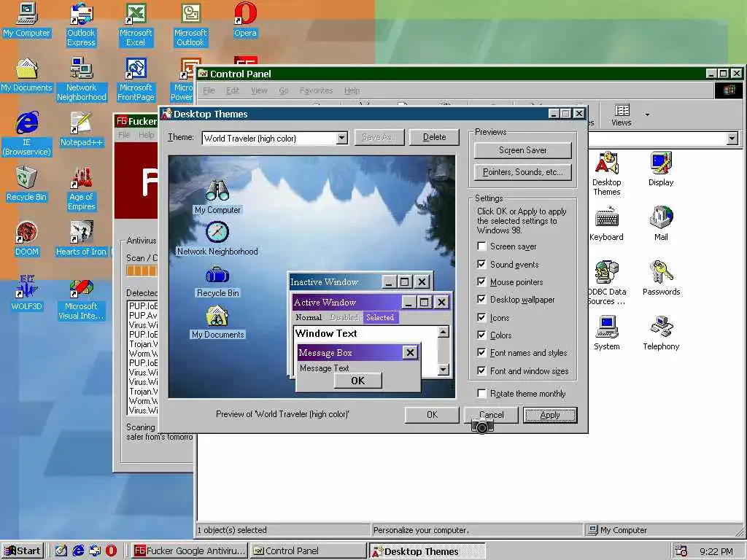
Task: Launch Outlook Express from the desktop
Action: tap(81, 25)
